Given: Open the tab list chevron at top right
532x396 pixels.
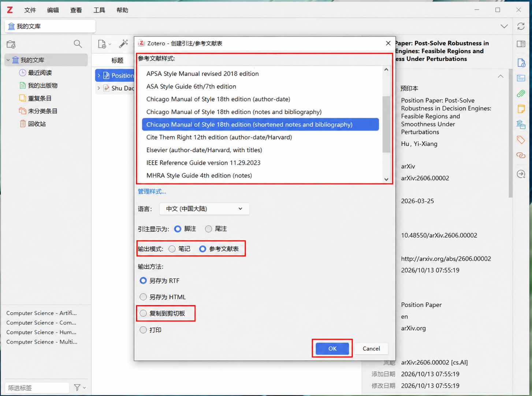Looking at the screenshot, I should (x=504, y=26).
